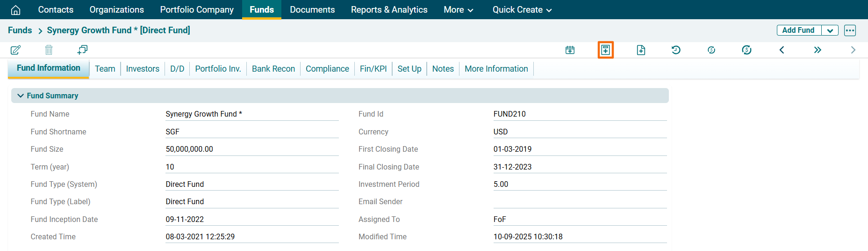The image size is (868, 251).
Task: Click the large dollar refresh icon
Action: pos(746,50)
